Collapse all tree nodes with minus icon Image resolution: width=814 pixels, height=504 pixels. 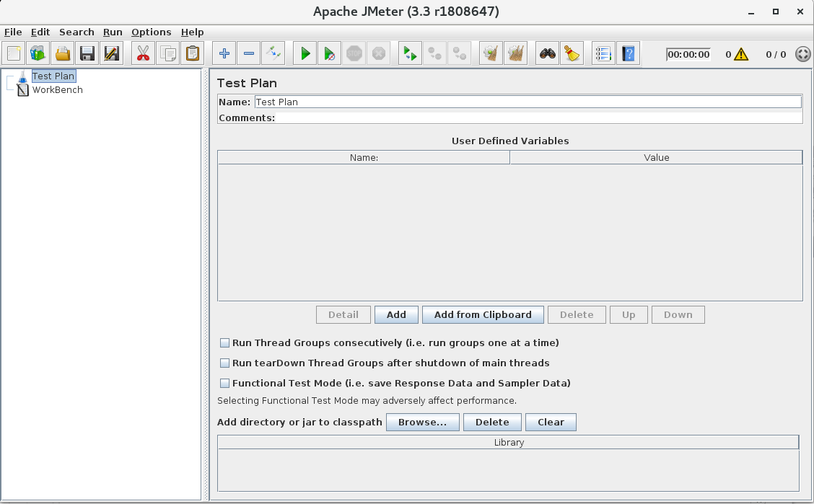point(249,53)
